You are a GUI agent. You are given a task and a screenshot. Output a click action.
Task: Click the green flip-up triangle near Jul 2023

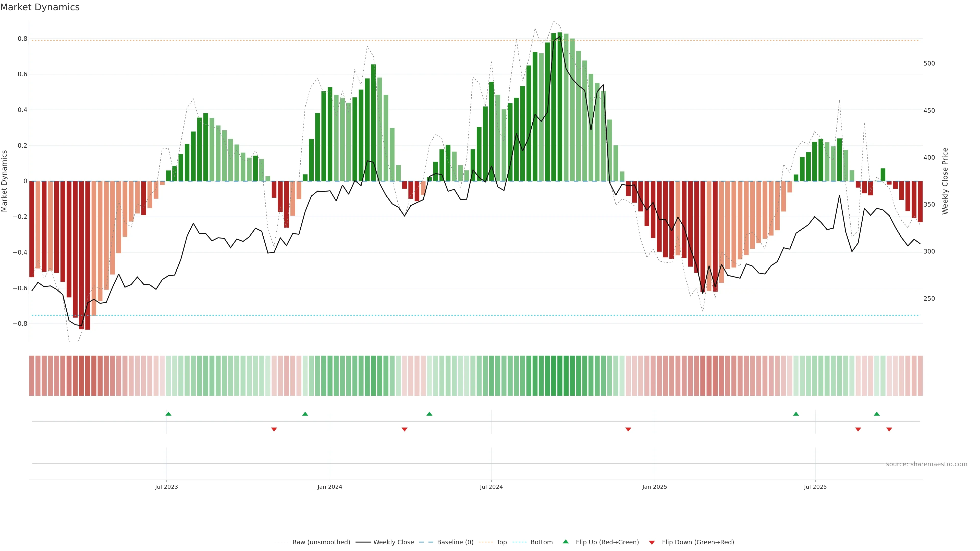point(168,414)
